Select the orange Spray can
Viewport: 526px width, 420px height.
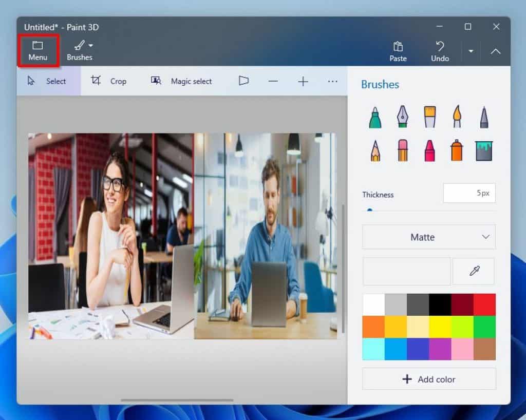pos(457,150)
